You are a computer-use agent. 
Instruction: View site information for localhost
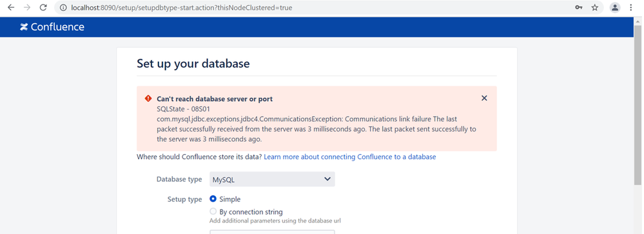[63, 7]
